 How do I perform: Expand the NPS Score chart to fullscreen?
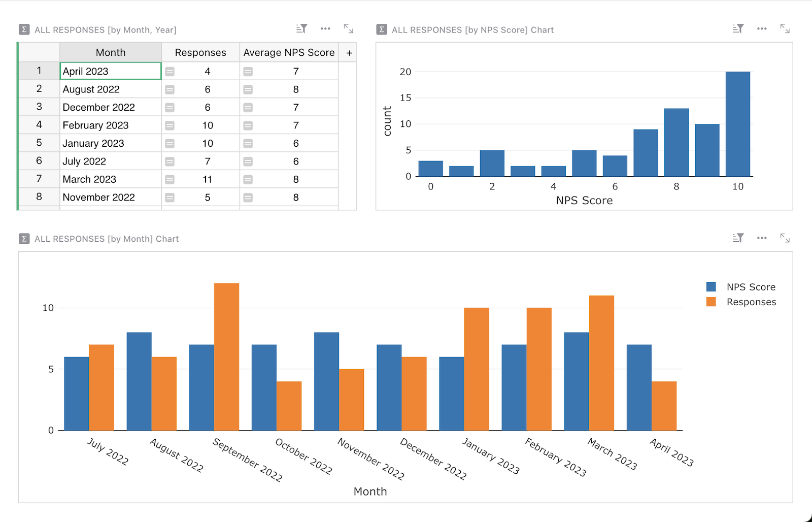[785, 29]
